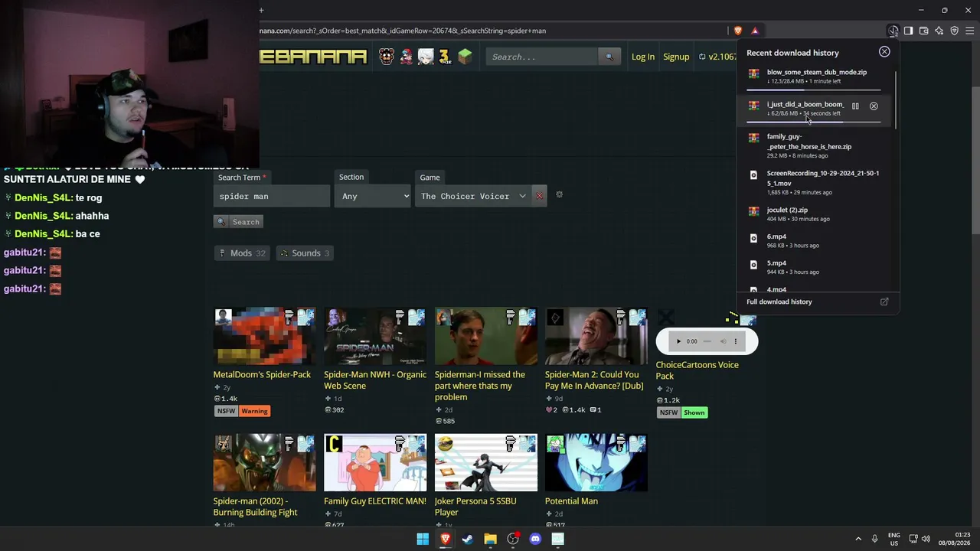
Task: Click the Search button below search term
Action: (x=239, y=222)
